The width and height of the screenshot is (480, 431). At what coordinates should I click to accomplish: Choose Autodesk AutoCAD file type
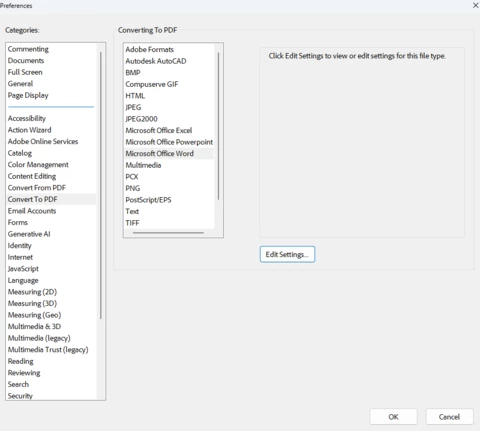tap(156, 61)
